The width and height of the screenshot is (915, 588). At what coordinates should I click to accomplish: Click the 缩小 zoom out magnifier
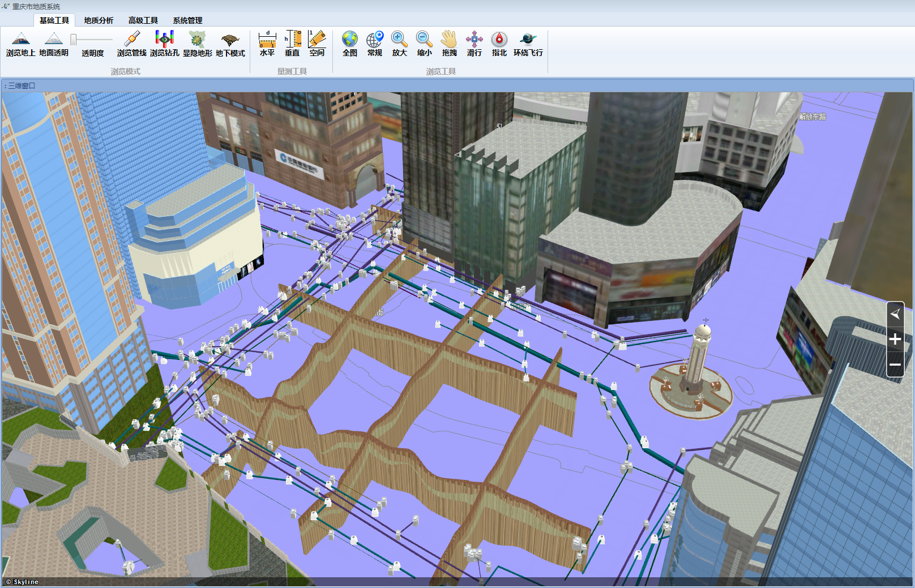point(425,44)
